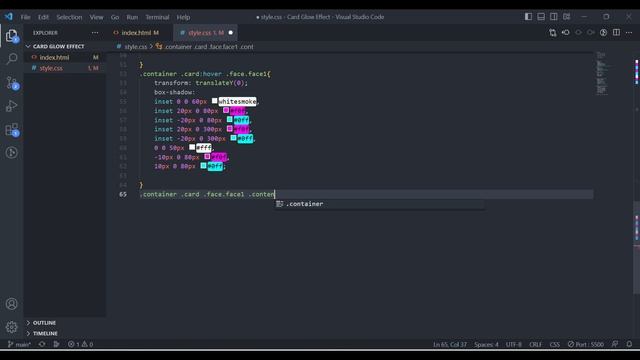Toggle the bottom panel visibility
This screenshot has width=640, height=360.
541,17
